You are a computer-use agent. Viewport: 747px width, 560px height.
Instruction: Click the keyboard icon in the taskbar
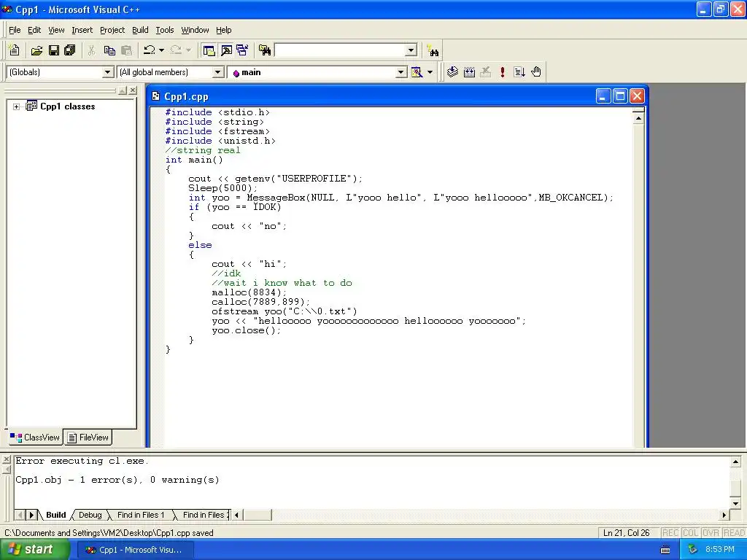[x=665, y=550]
